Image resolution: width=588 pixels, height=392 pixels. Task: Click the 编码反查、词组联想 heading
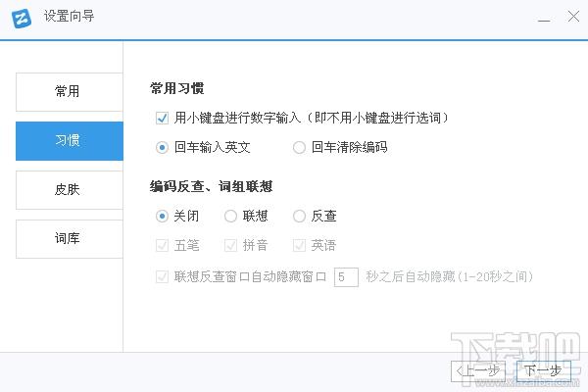tap(211, 186)
